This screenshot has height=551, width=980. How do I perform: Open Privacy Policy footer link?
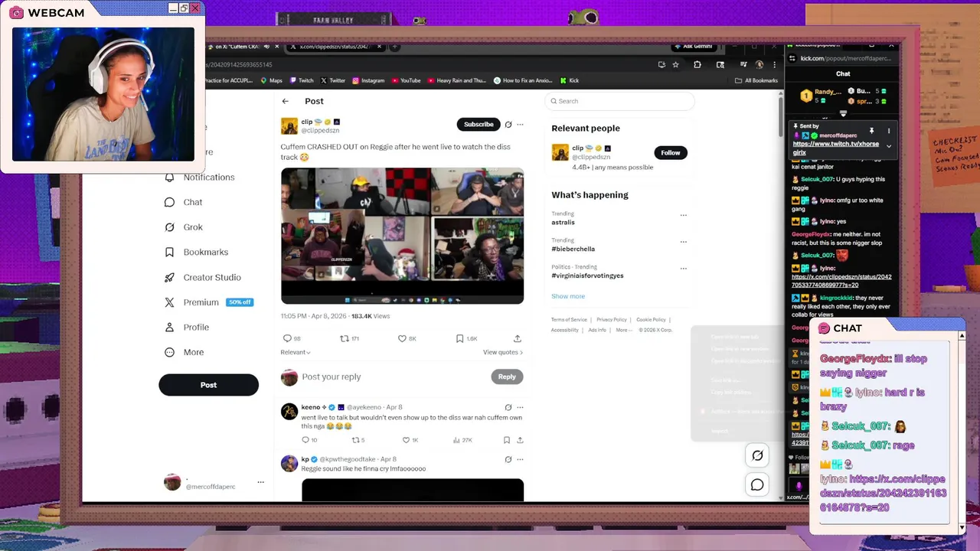click(x=612, y=320)
